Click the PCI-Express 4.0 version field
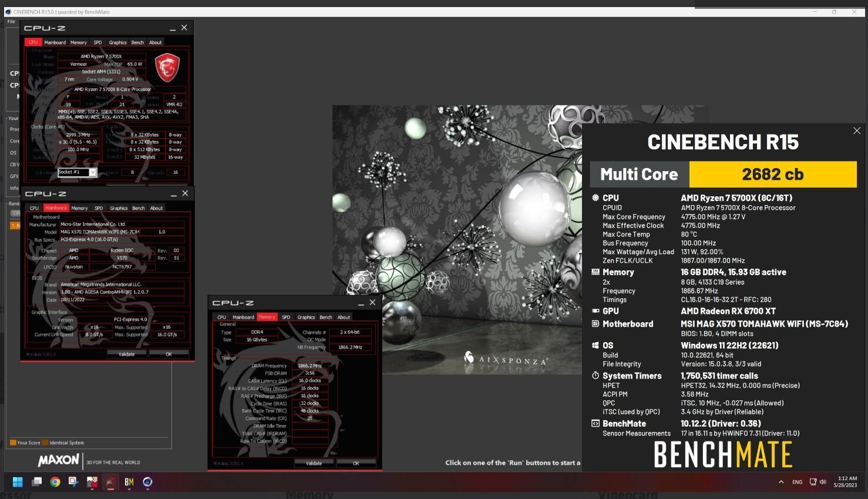The width and height of the screenshot is (868, 499). 130,319
